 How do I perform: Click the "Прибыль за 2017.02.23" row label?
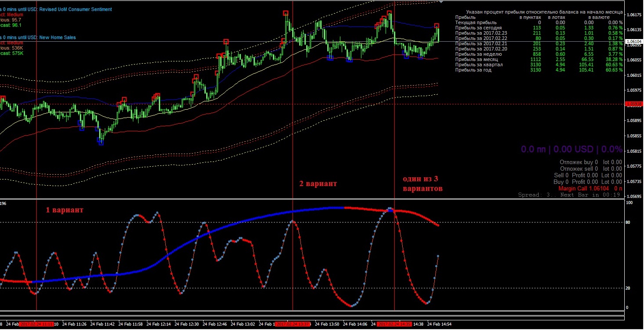(x=481, y=33)
